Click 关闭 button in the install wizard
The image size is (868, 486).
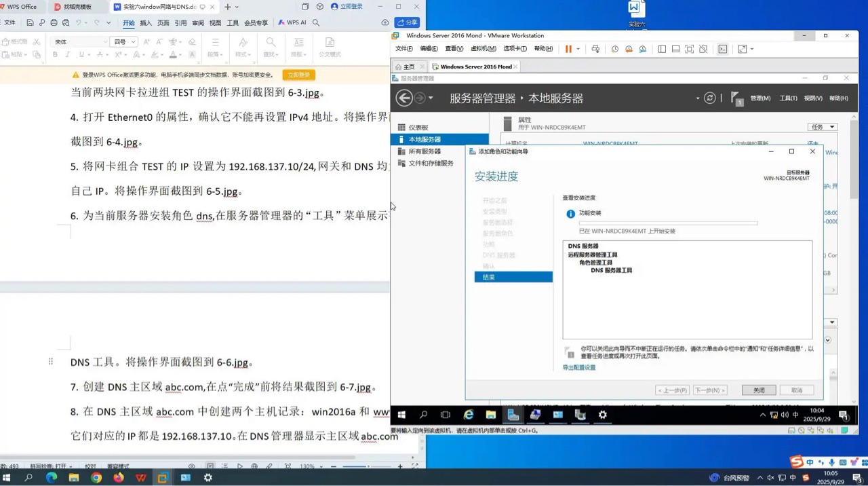click(758, 390)
